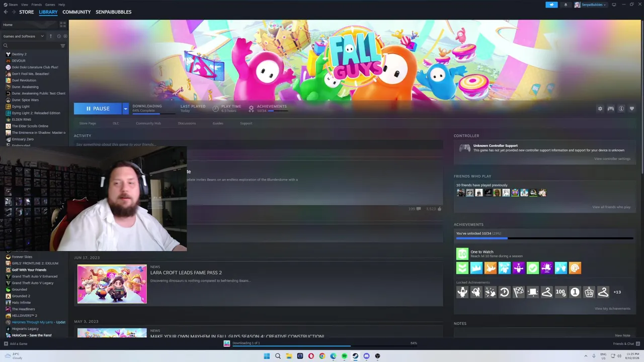Screen dimensions: 644x362
Task: Switch to the COMMUNITY tab
Action: click(x=76, y=12)
